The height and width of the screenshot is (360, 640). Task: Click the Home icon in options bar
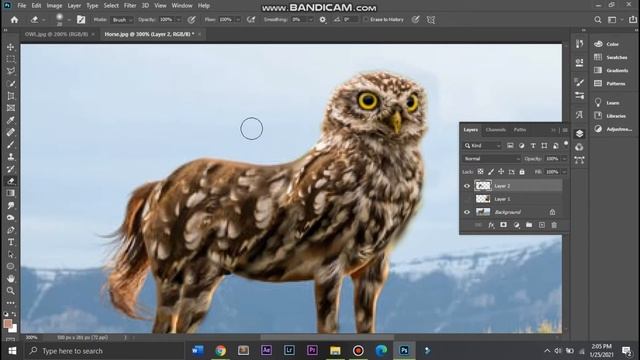tap(14, 20)
